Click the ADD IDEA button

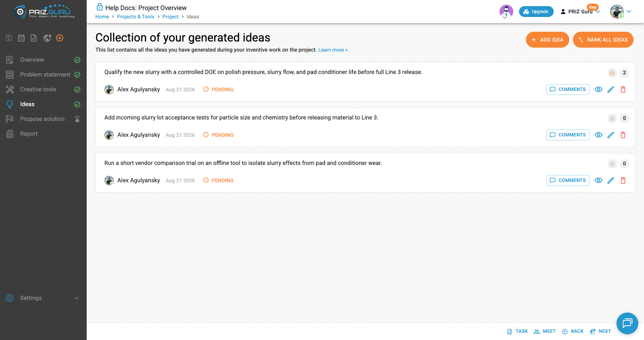pos(547,40)
